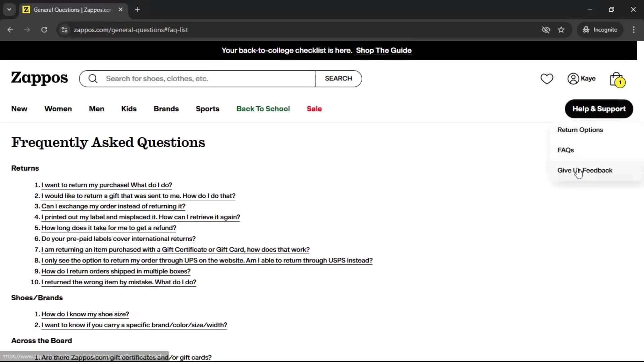Viewport: 644px width, 362px height.
Task: Open pre-paid labels international returns question
Action: 118,239
